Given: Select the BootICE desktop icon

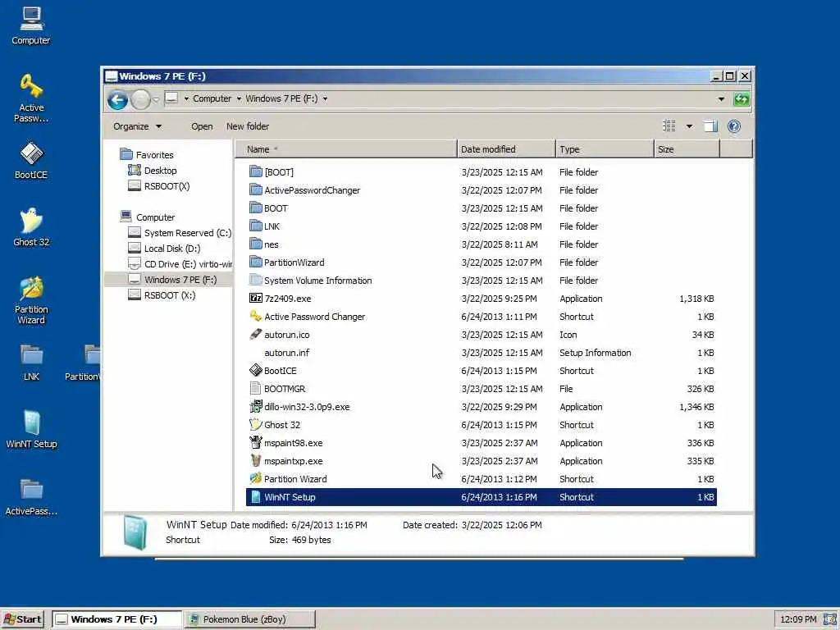Looking at the screenshot, I should 31,160.
